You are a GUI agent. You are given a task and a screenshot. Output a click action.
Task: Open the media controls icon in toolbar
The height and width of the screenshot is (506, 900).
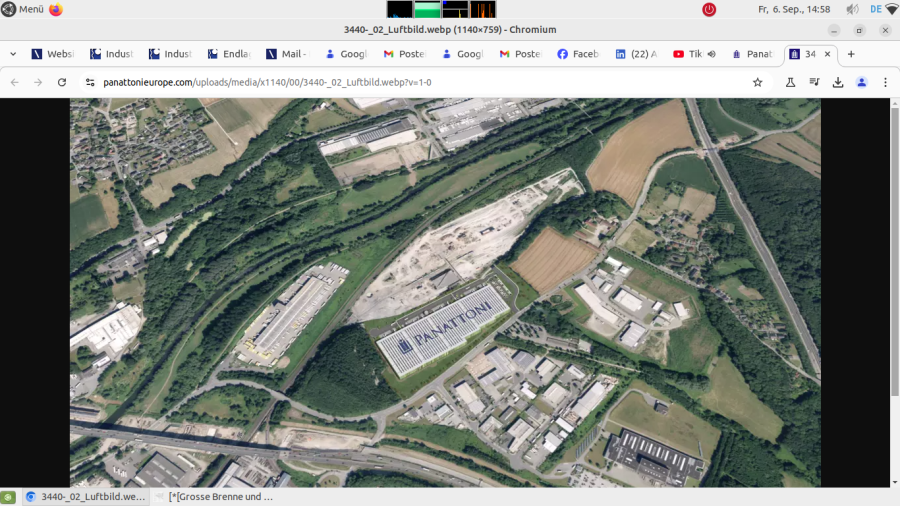[x=814, y=82]
